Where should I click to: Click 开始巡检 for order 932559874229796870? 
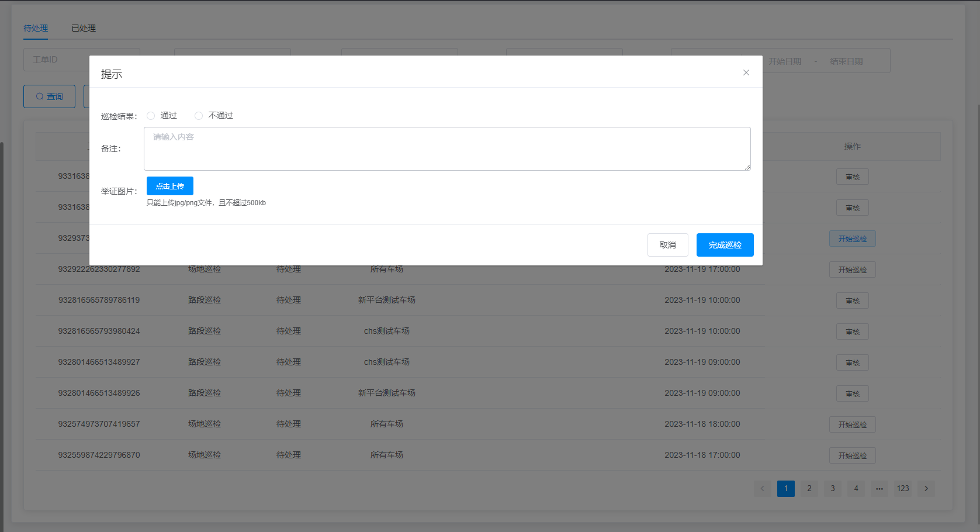coord(852,455)
